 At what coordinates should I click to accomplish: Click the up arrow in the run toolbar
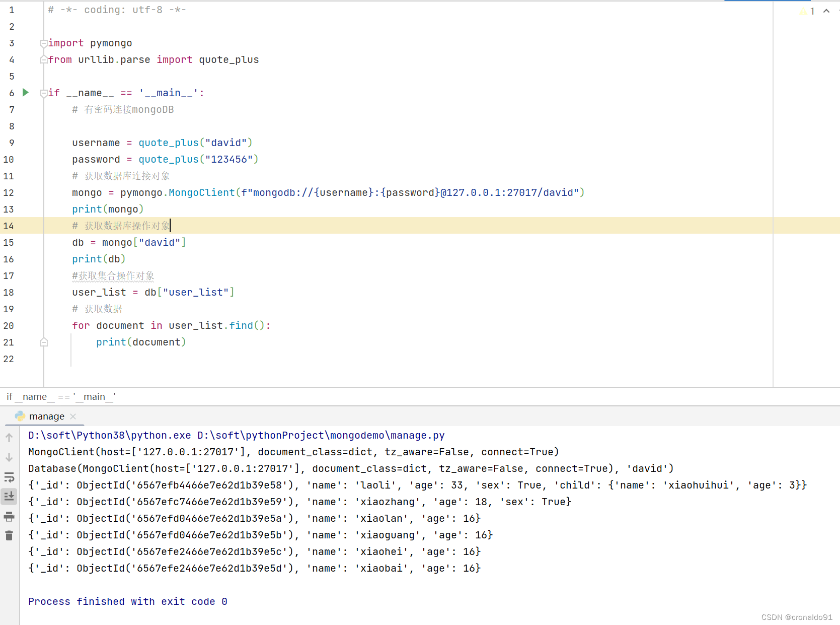(9, 438)
